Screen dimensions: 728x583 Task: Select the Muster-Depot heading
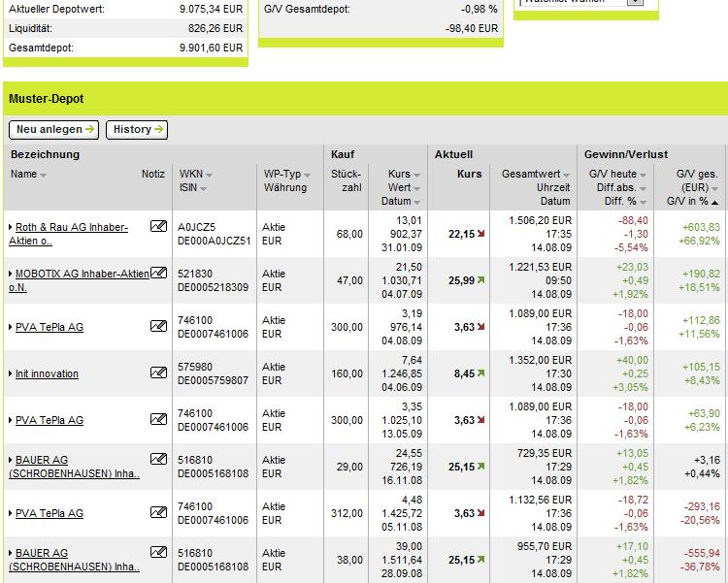point(46,99)
